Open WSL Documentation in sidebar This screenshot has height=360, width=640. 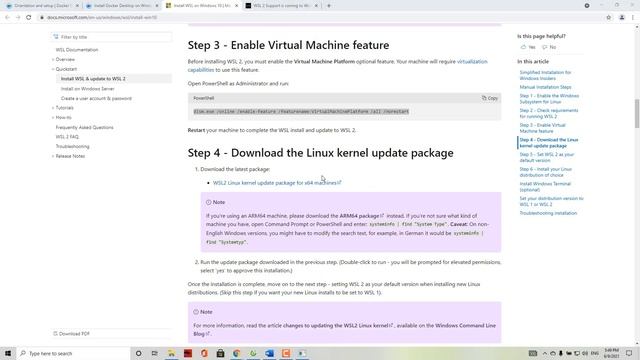pyautogui.click(x=77, y=50)
